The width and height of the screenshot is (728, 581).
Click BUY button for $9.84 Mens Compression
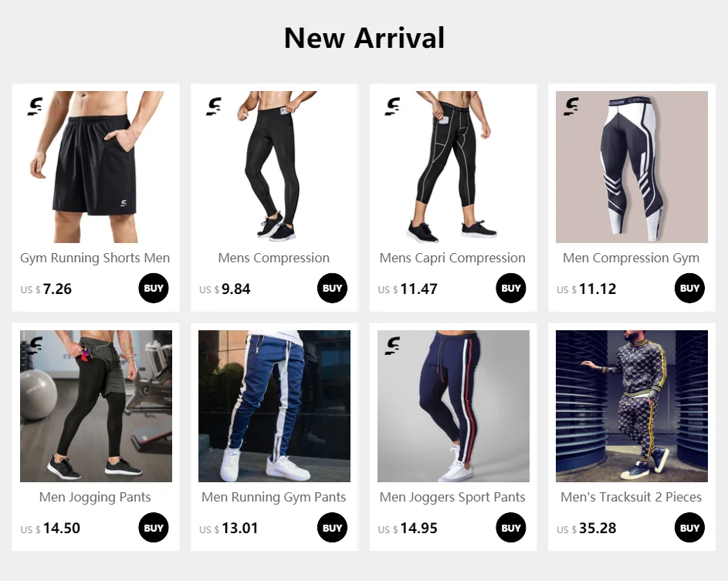click(x=332, y=288)
